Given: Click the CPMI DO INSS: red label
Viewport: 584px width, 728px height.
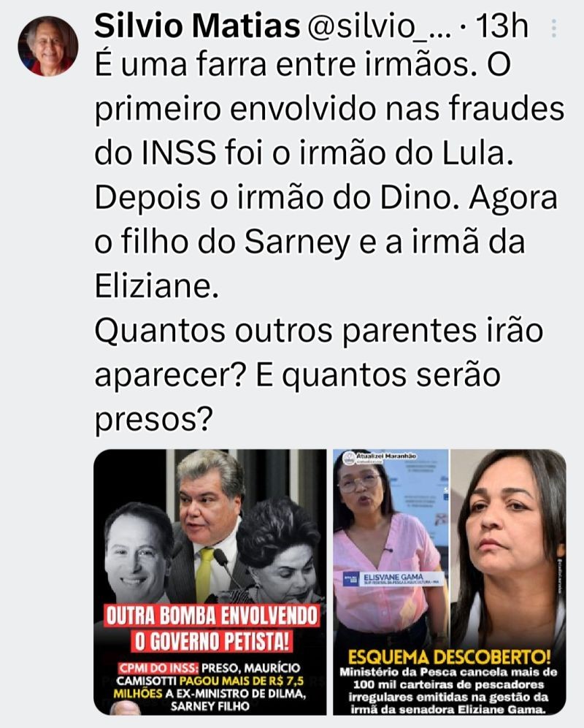Looking at the screenshot, I should (158, 668).
